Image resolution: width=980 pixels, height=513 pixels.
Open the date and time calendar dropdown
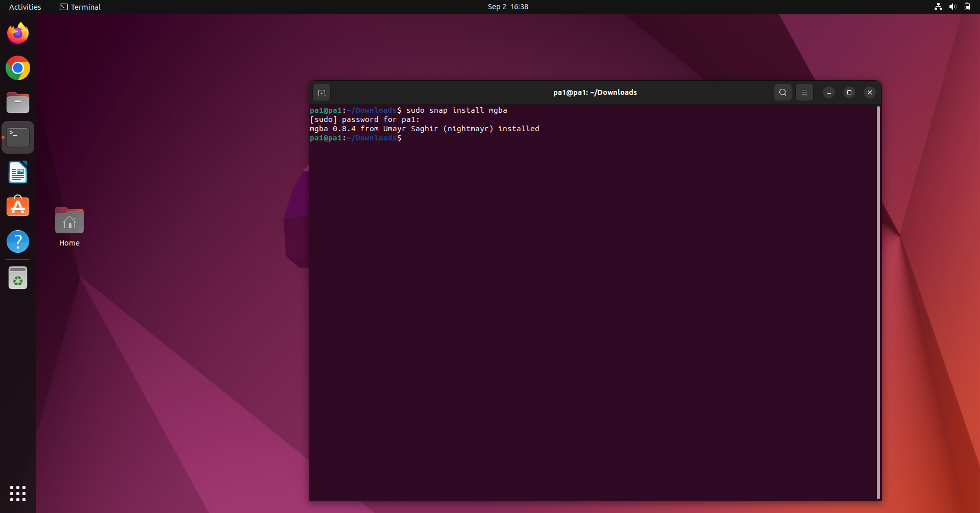point(507,7)
